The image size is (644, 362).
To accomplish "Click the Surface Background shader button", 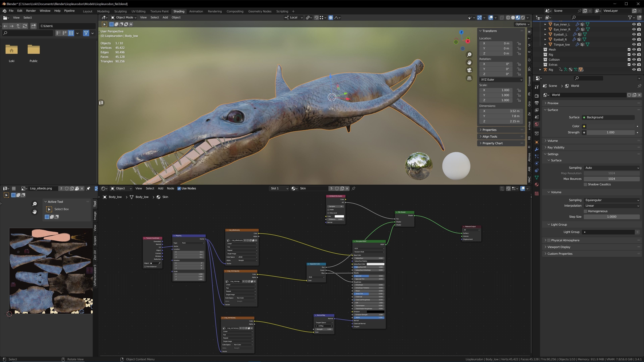I will point(608,117).
